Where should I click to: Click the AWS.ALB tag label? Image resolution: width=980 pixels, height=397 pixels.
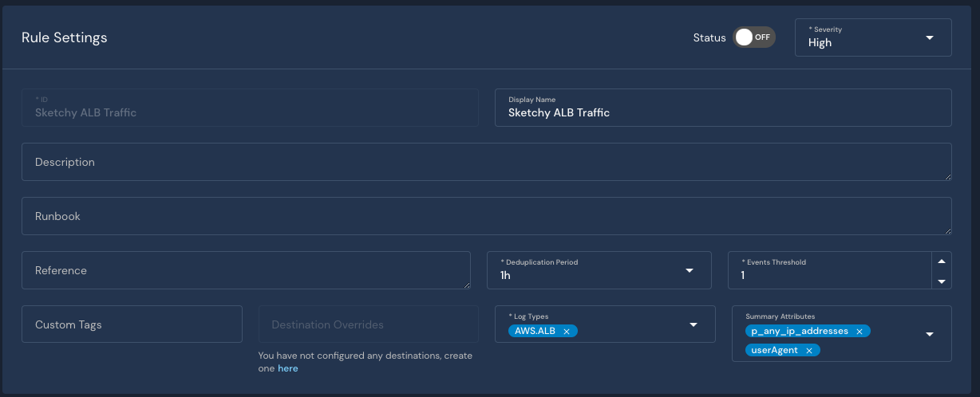(535, 331)
